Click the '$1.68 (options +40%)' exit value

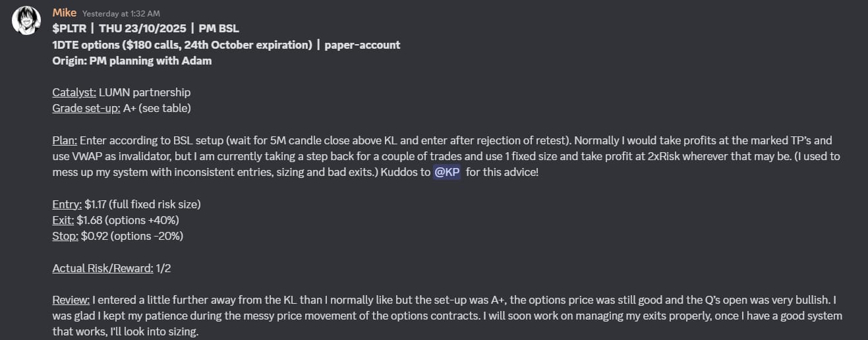(x=128, y=219)
